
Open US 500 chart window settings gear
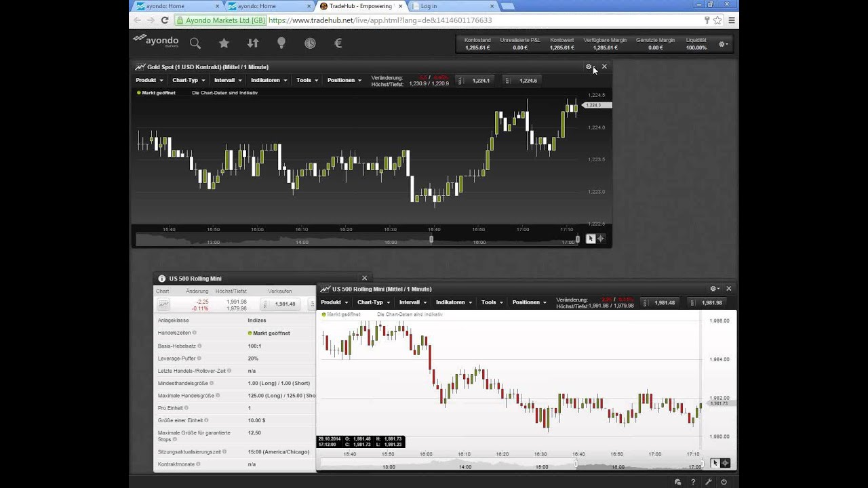[x=713, y=289]
